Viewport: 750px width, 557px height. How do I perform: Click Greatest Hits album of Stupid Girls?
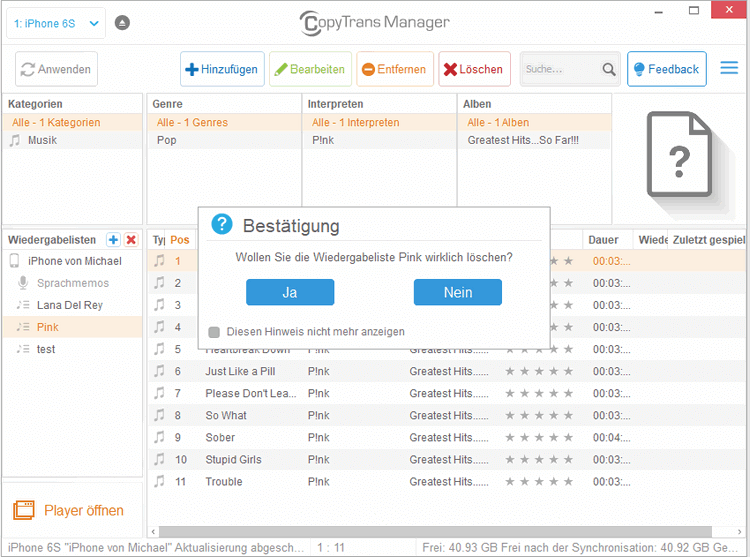pyautogui.click(x=449, y=459)
